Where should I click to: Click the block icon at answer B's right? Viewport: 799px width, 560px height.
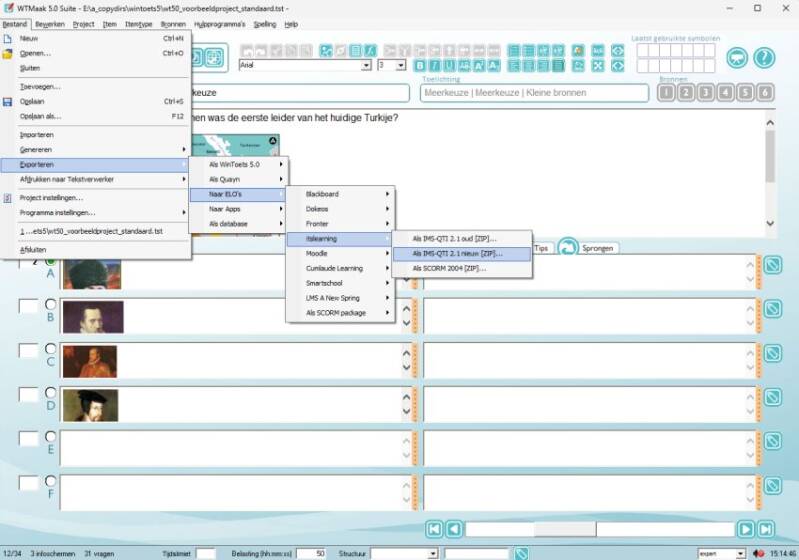pyautogui.click(x=773, y=309)
